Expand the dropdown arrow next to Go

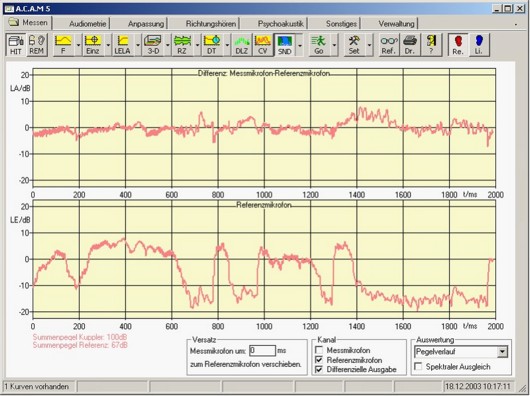click(334, 45)
